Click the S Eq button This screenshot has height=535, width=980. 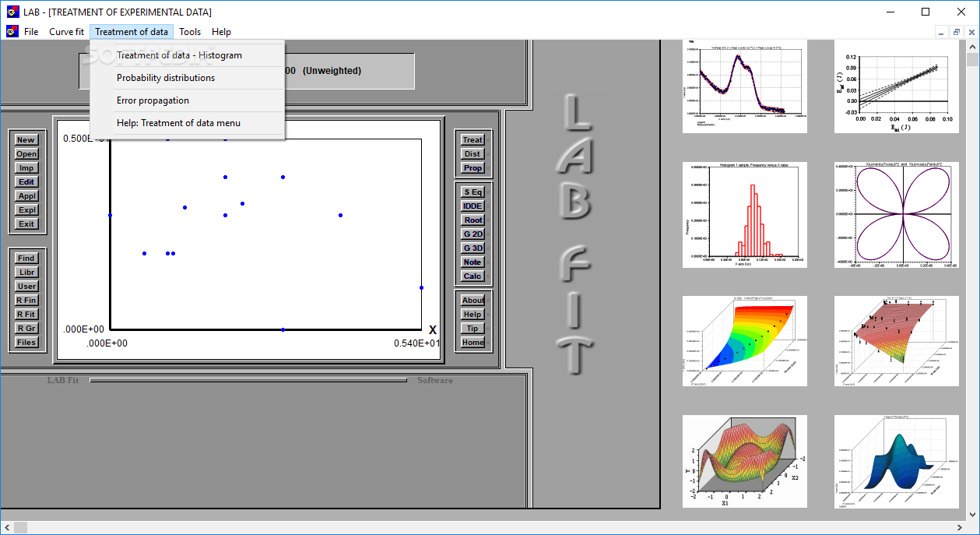(472, 192)
